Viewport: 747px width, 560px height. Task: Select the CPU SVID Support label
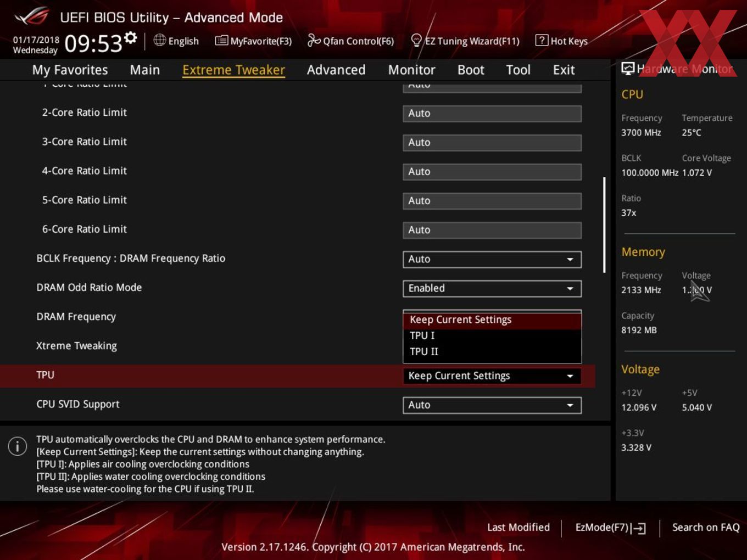78,404
